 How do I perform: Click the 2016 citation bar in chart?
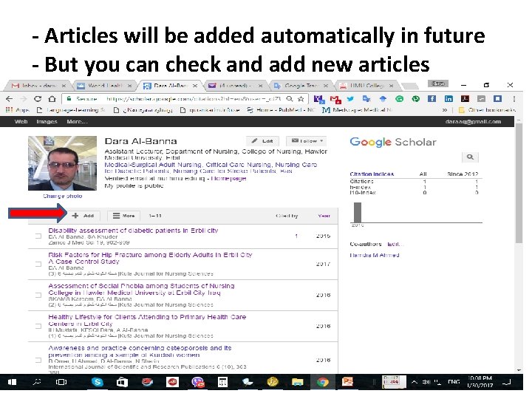[x=358, y=212]
